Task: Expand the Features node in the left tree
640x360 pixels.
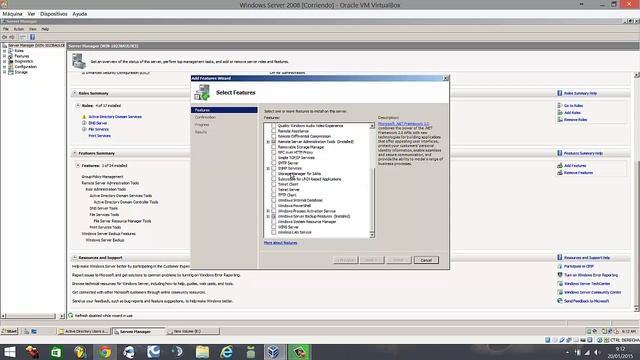Action: (x=4, y=56)
